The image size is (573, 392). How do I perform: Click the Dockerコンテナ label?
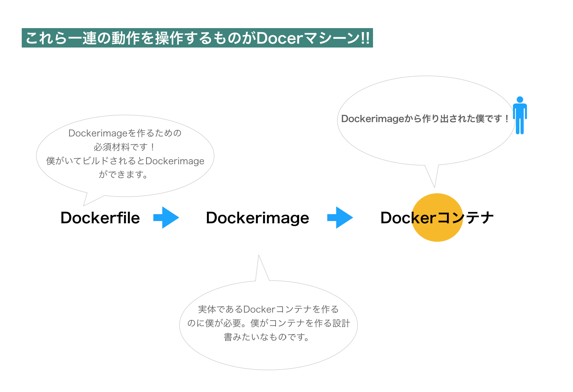coord(437,218)
